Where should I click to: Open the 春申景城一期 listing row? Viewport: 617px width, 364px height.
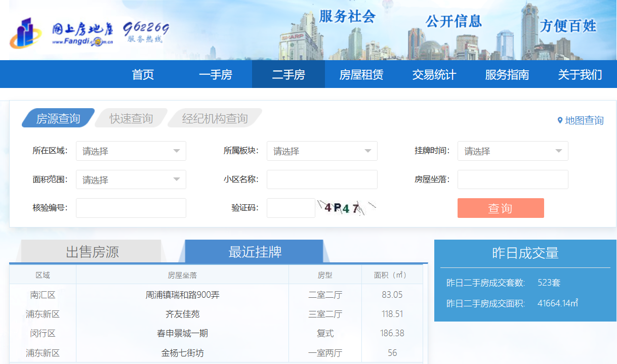(182, 333)
